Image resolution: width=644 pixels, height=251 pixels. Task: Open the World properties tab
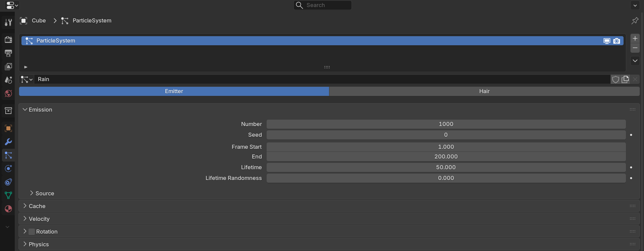click(x=8, y=93)
